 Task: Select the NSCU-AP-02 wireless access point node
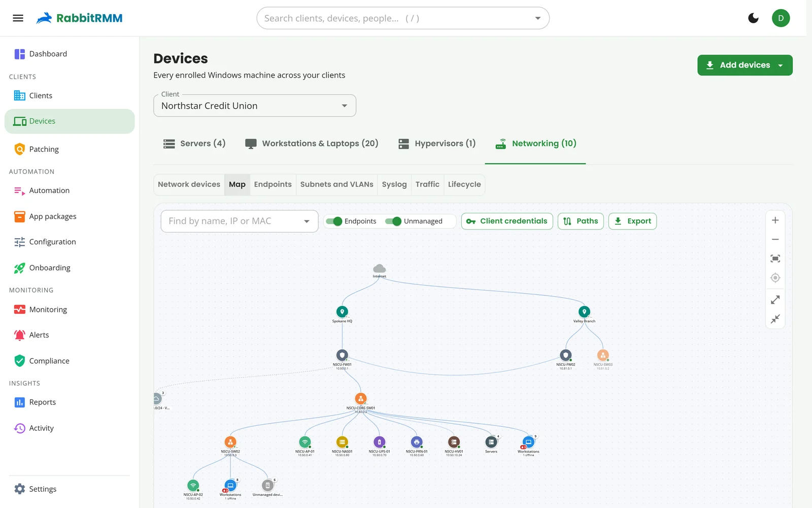coord(193,485)
